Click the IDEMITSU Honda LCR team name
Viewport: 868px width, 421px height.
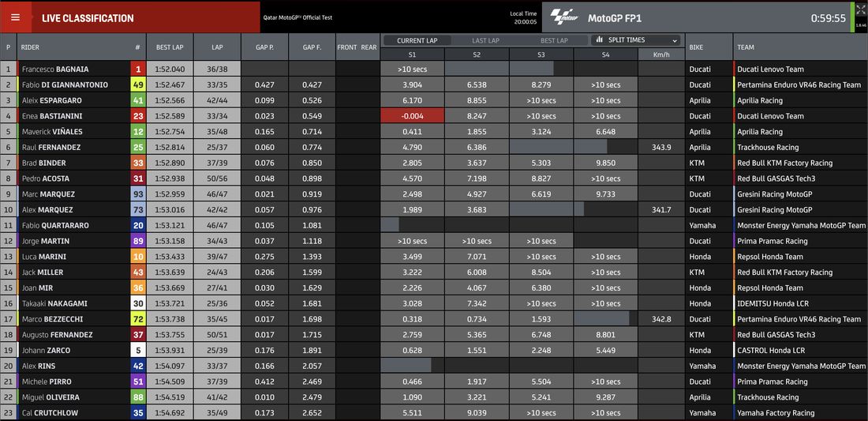point(773,303)
